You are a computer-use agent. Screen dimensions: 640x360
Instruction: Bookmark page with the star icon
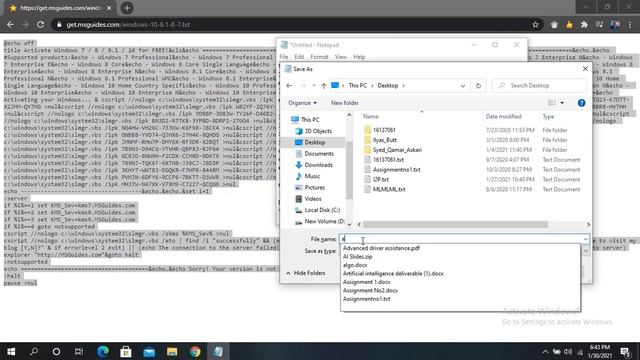535,24
